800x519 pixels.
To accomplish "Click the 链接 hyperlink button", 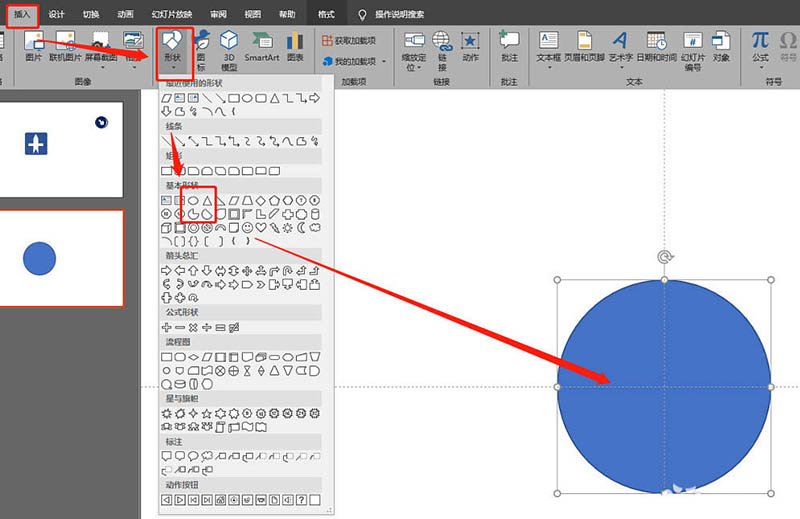I will (x=442, y=51).
